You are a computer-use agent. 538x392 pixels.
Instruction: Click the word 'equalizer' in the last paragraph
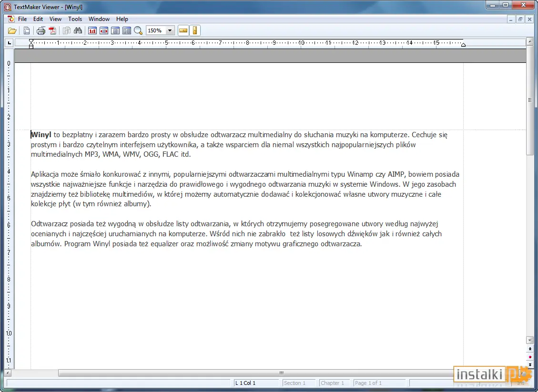tap(164, 244)
